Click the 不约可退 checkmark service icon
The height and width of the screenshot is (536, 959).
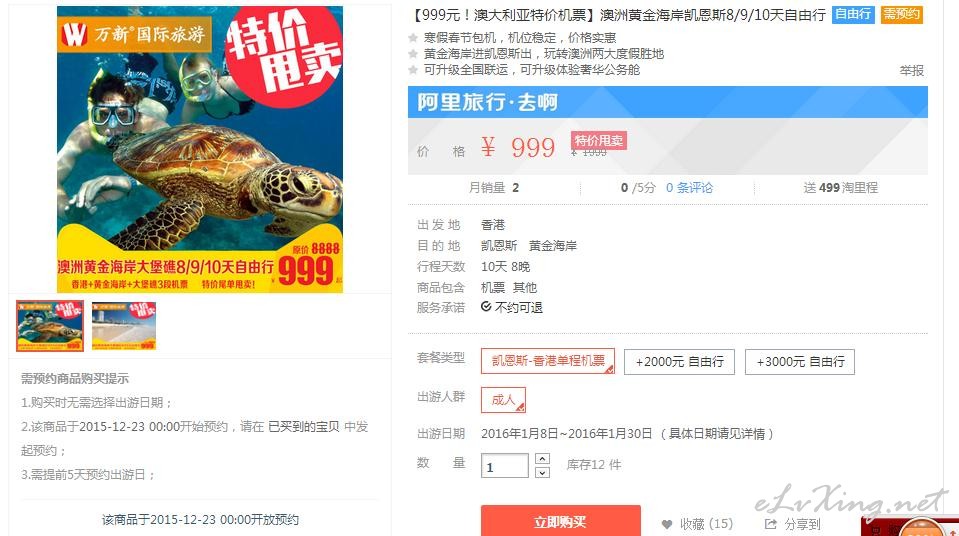click(486, 307)
